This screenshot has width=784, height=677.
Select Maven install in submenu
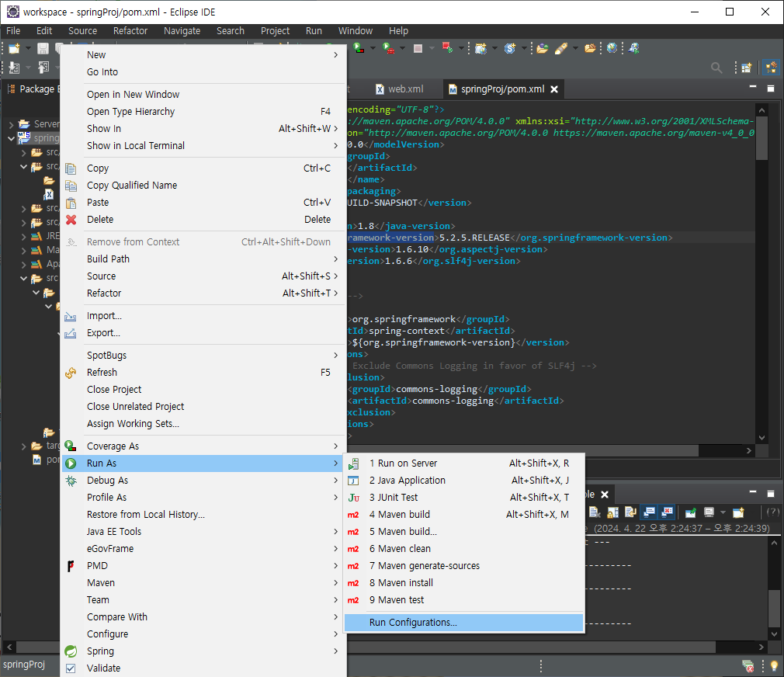click(464, 582)
